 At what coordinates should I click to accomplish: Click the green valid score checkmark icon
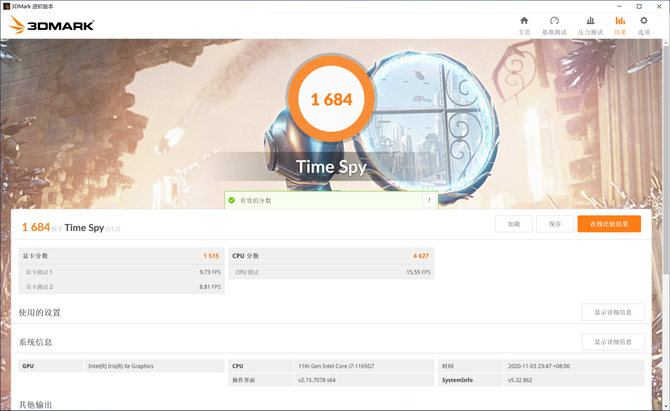coord(230,200)
